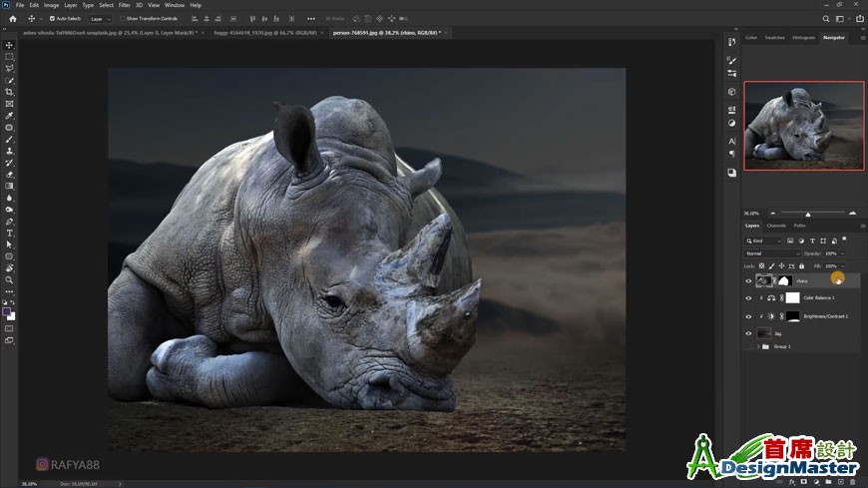Select the Quick Selection tool

tap(9, 80)
